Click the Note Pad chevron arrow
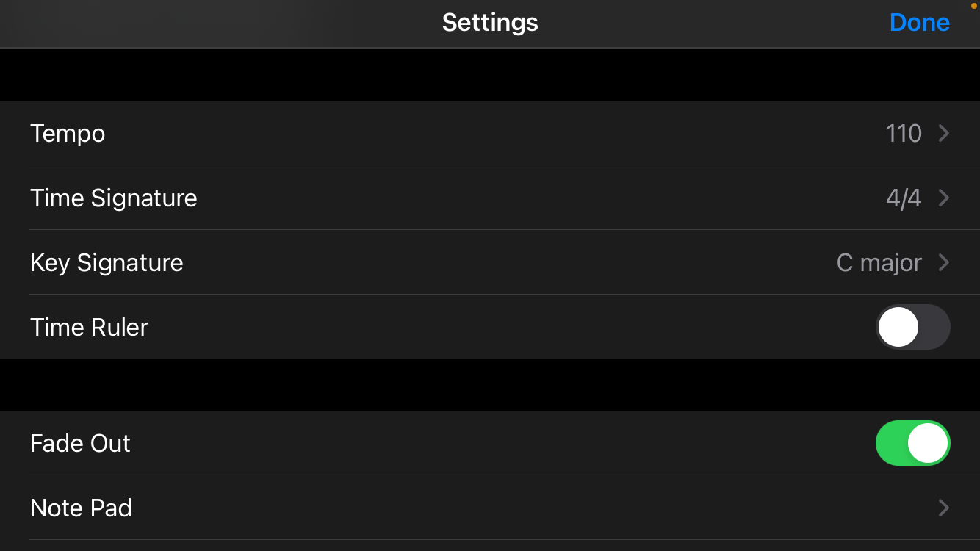The width and height of the screenshot is (980, 551). pos(944,508)
